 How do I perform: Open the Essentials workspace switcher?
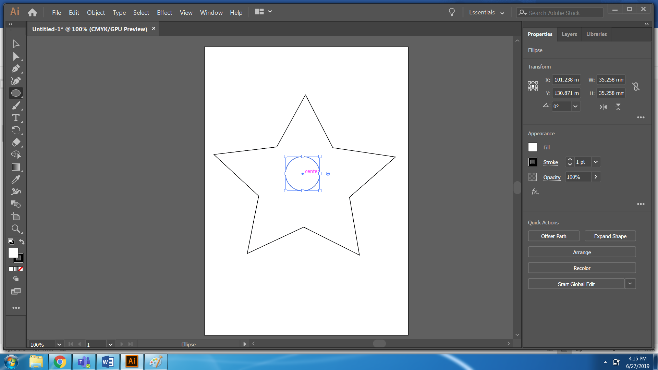pos(486,13)
